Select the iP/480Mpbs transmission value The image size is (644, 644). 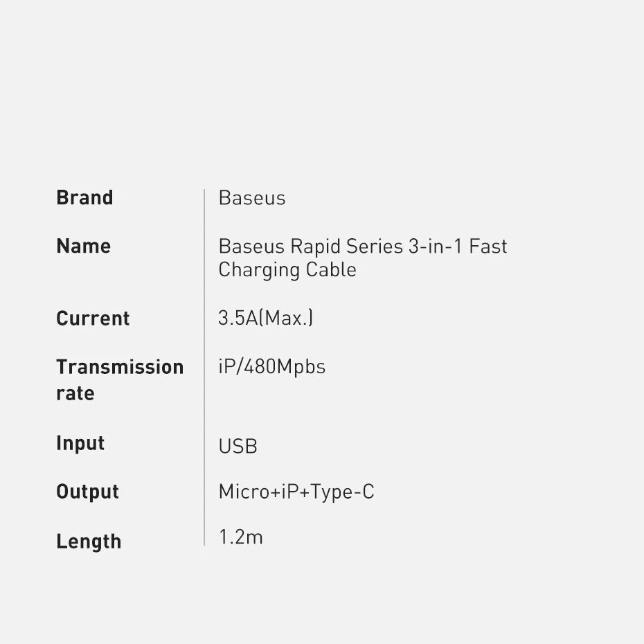pos(271,367)
